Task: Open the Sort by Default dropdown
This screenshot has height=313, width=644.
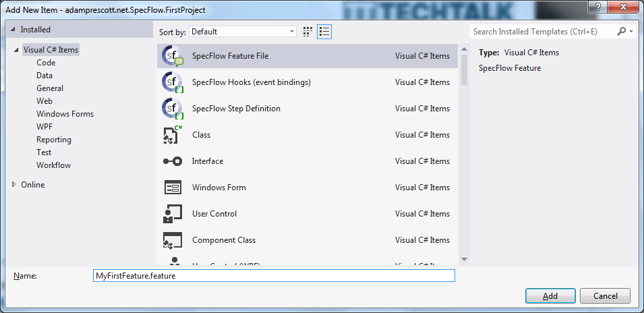Action: click(x=243, y=32)
